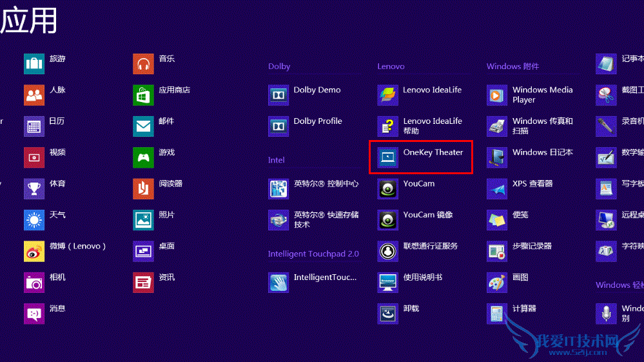Launch the Windows 传真和扫描 icon
Image resolution: width=644 pixels, height=362 pixels.
497,126
